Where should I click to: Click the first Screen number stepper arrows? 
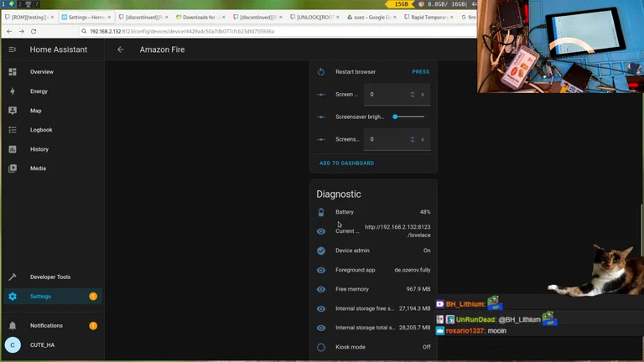point(413,95)
